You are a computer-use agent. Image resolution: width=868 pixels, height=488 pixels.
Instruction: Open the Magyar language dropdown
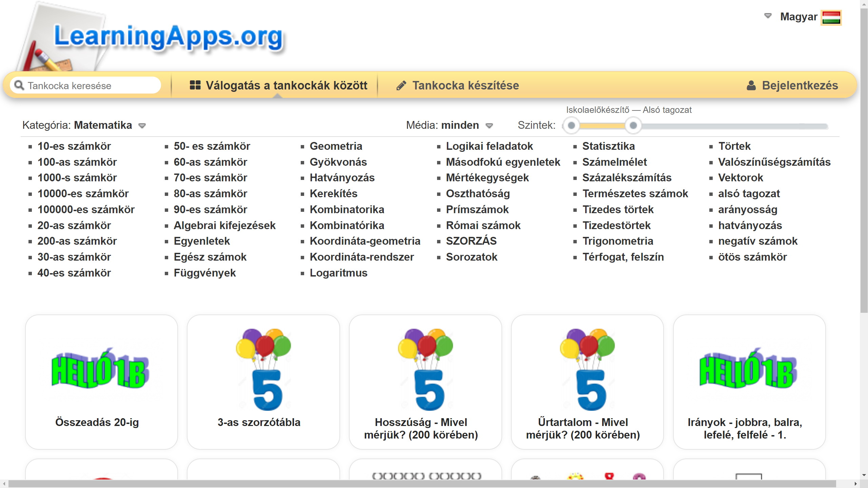[799, 17]
